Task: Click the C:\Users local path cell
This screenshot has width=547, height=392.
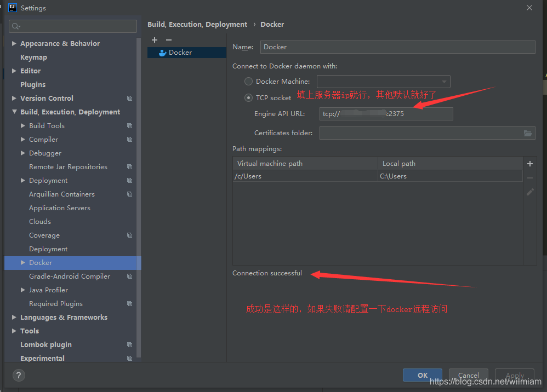Action: point(450,176)
